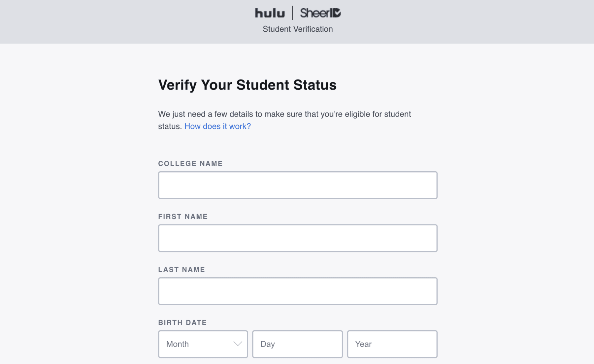Open the "How does it work?" link
Image resolution: width=594 pixels, height=364 pixels.
coord(217,126)
